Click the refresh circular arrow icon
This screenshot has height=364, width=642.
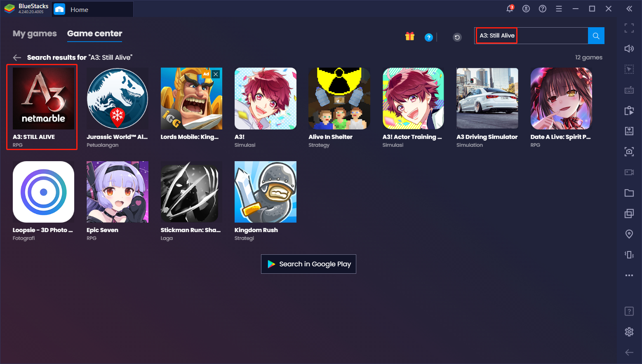[457, 38]
